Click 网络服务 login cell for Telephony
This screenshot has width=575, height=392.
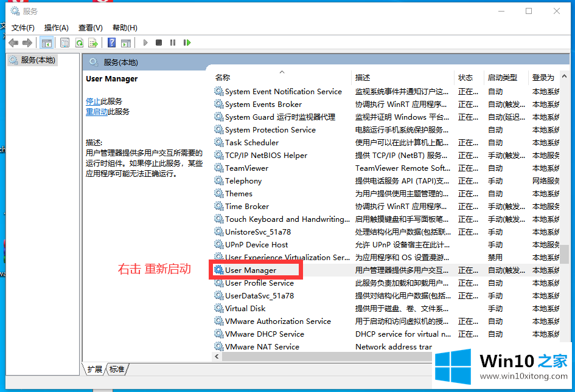tap(546, 181)
